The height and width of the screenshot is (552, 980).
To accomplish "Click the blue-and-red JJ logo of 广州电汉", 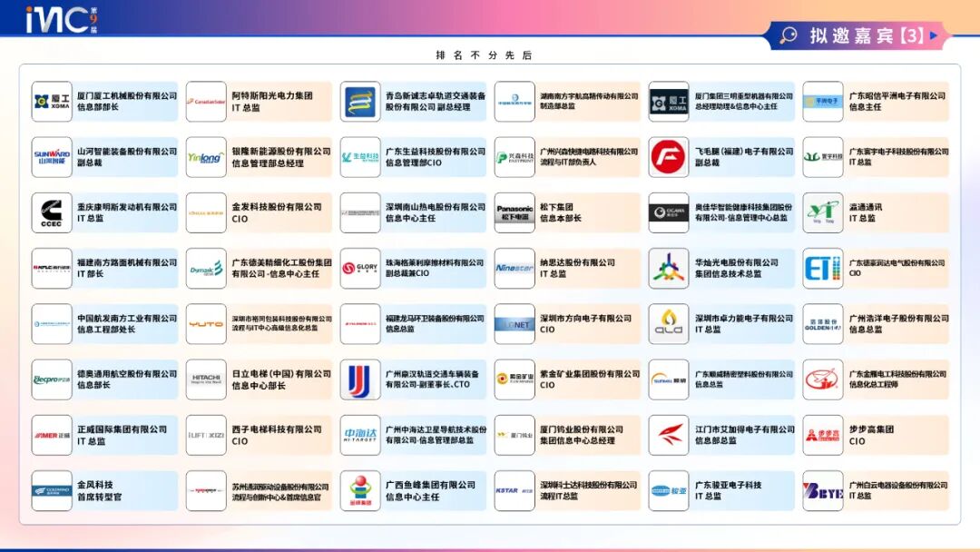I will [360, 379].
